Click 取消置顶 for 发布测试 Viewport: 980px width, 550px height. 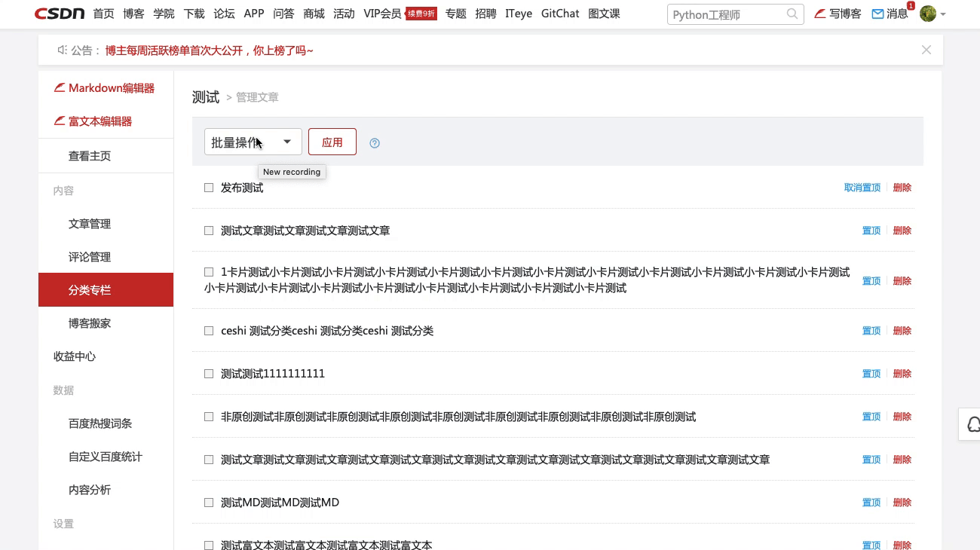coord(862,188)
